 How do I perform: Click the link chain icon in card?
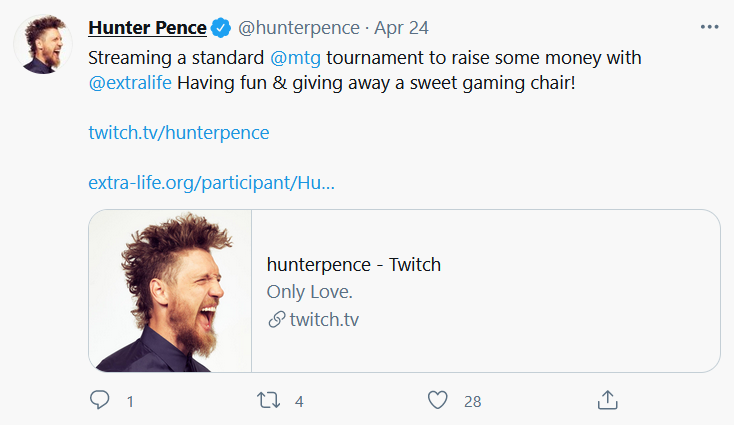(x=276, y=320)
